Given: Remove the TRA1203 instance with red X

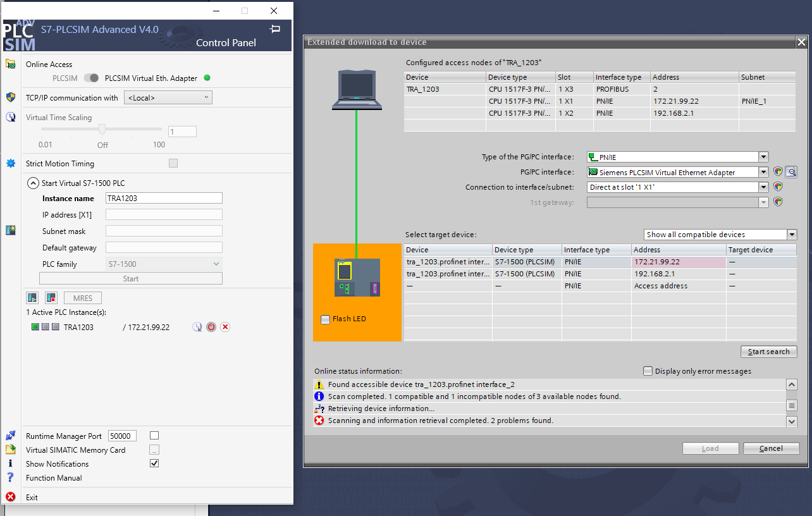Looking at the screenshot, I should pos(225,327).
